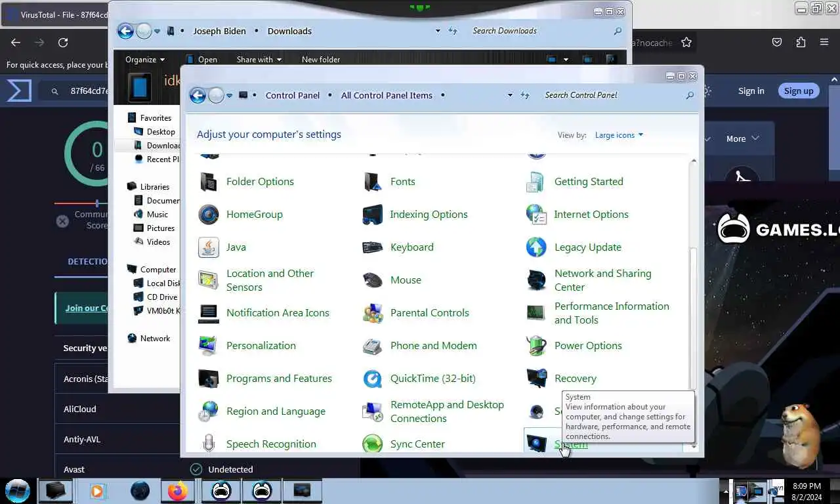Open the Recovery item
The height and width of the screenshot is (504, 840).
click(x=562, y=379)
